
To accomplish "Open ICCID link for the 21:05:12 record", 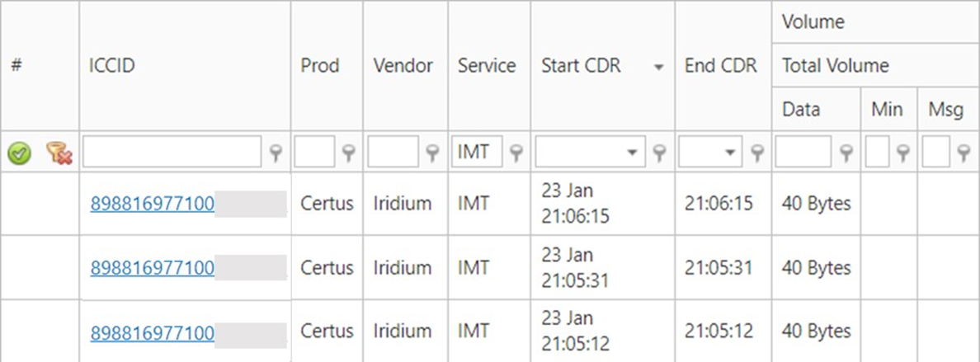I will pyautogui.click(x=152, y=332).
